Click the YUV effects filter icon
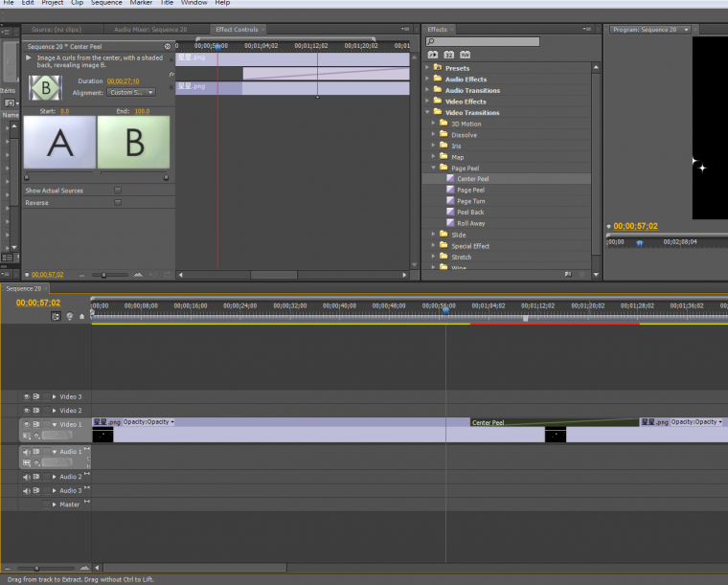728x585 pixels. click(465, 56)
